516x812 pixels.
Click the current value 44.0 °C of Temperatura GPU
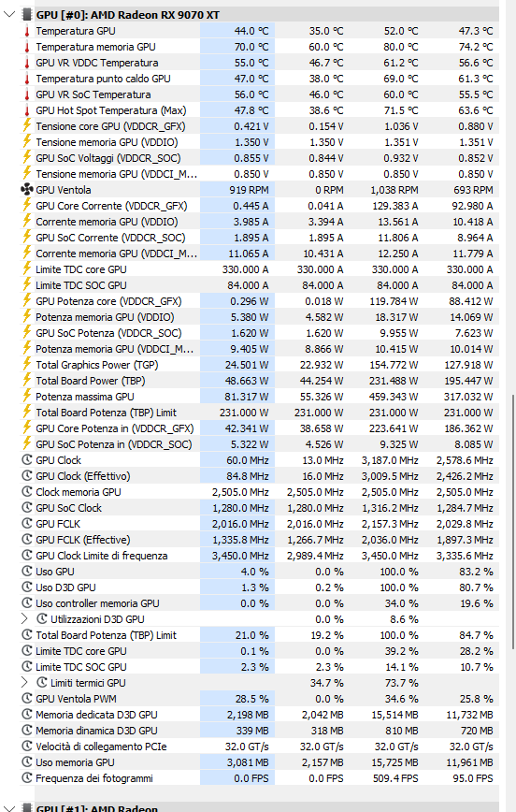point(251,31)
